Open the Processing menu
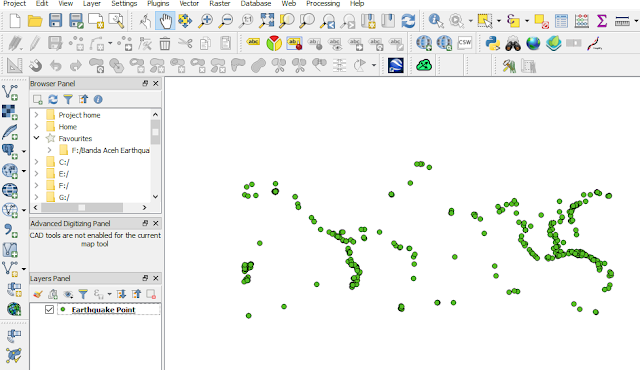640x370 pixels. pos(323,4)
